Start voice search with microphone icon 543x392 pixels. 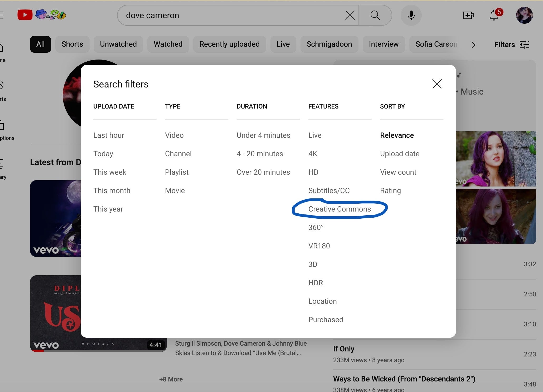pyautogui.click(x=411, y=15)
